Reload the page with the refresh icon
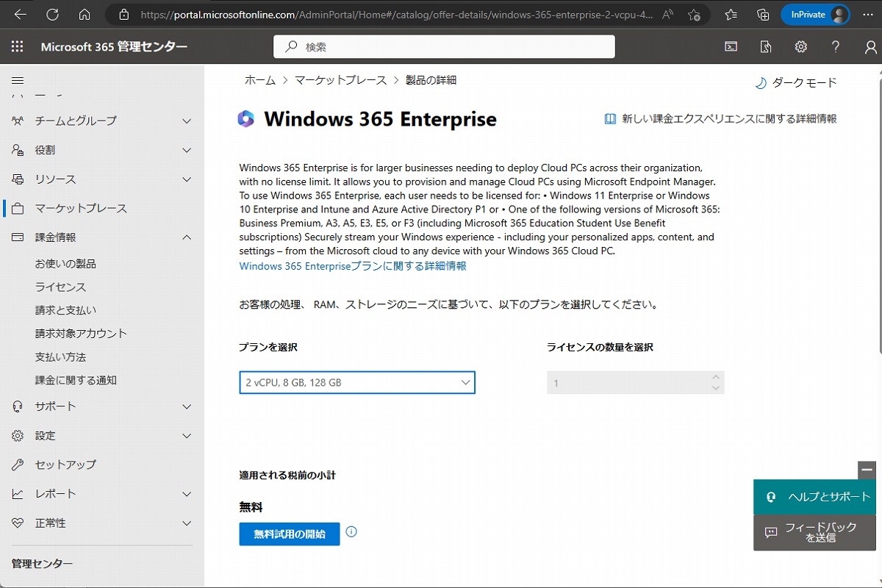This screenshot has width=882, height=588. point(52,14)
